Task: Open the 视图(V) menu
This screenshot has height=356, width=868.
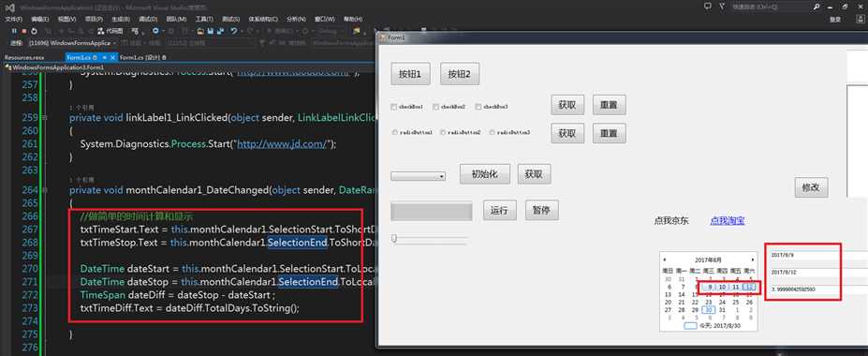Action: pos(67,19)
